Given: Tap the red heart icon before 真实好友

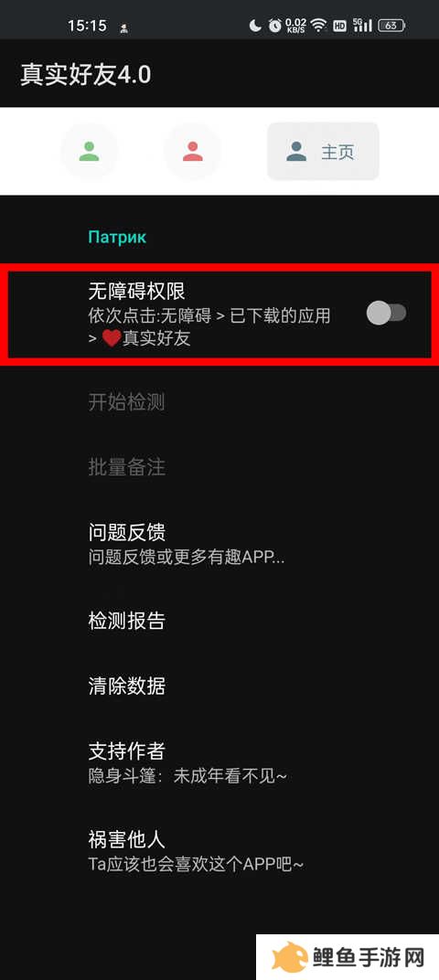Looking at the screenshot, I should click(112, 339).
